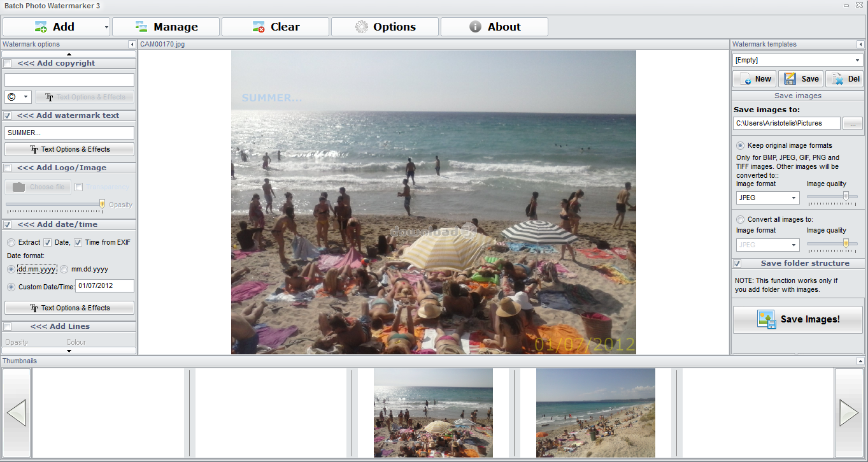Select the mm.dd.yyyy date format
Screen dimensions: 868x462
[64, 269]
